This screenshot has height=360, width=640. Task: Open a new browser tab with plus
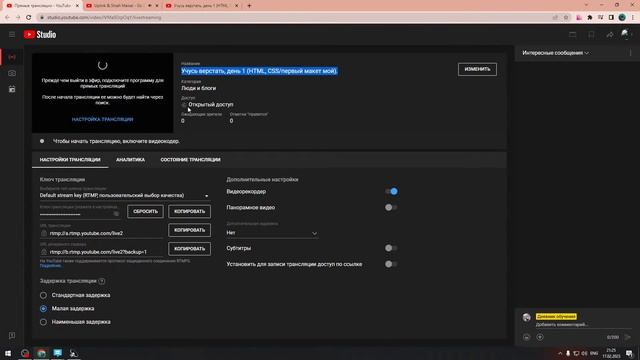(249, 6)
